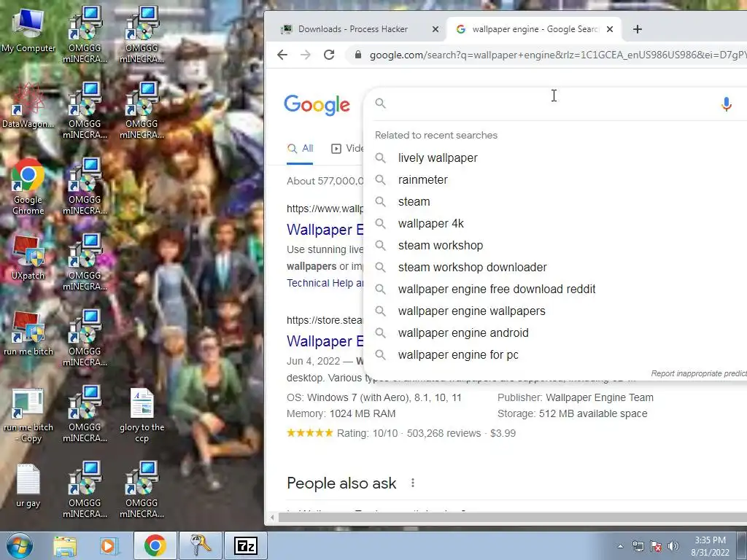
Task: Click into the Google search text field
Action: pos(553,104)
